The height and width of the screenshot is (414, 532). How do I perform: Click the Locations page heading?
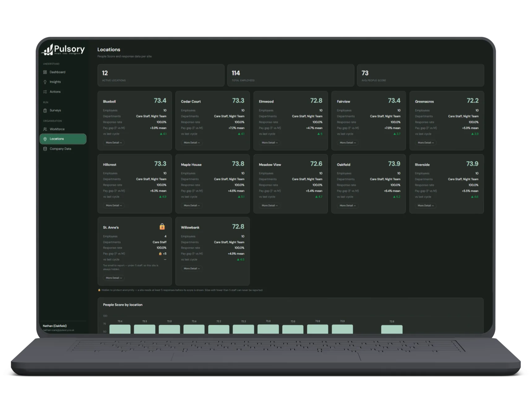(109, 50)
